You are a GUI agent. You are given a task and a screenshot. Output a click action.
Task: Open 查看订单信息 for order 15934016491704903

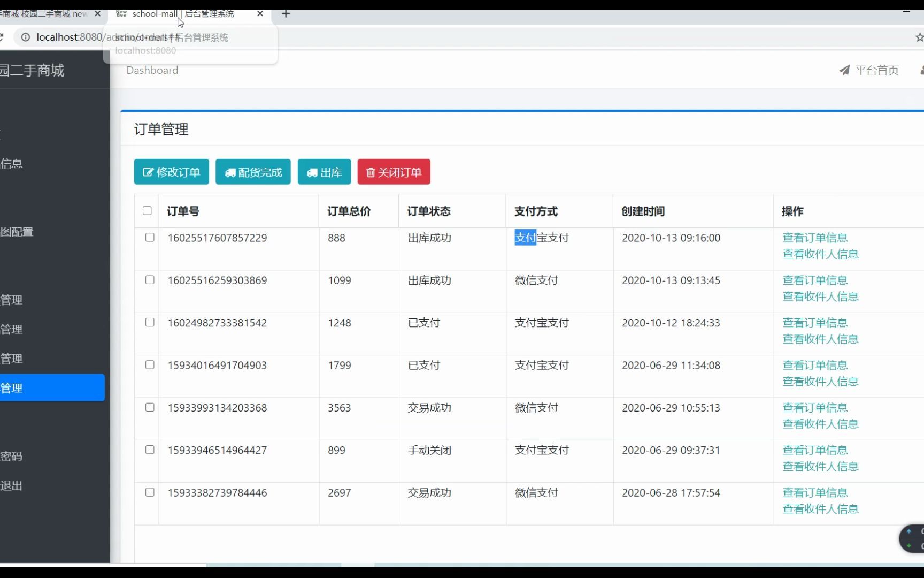tap(815, 365)
